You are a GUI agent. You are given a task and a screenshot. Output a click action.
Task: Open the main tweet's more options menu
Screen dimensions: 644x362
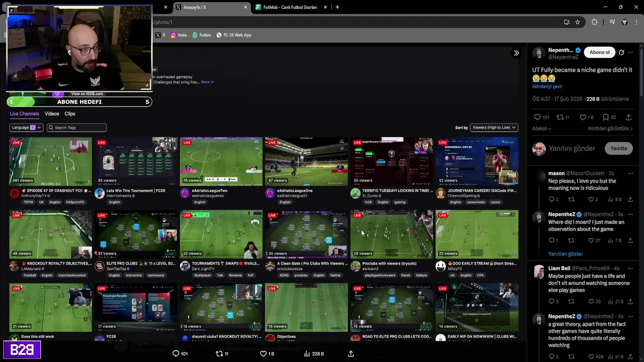[x=630, y=52]
